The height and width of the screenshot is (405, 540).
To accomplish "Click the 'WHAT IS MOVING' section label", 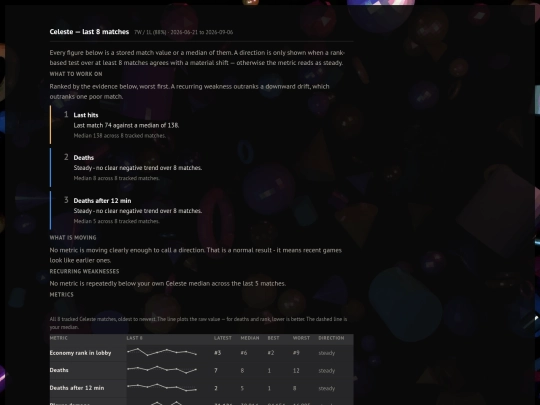I will (x=73, y=238).
